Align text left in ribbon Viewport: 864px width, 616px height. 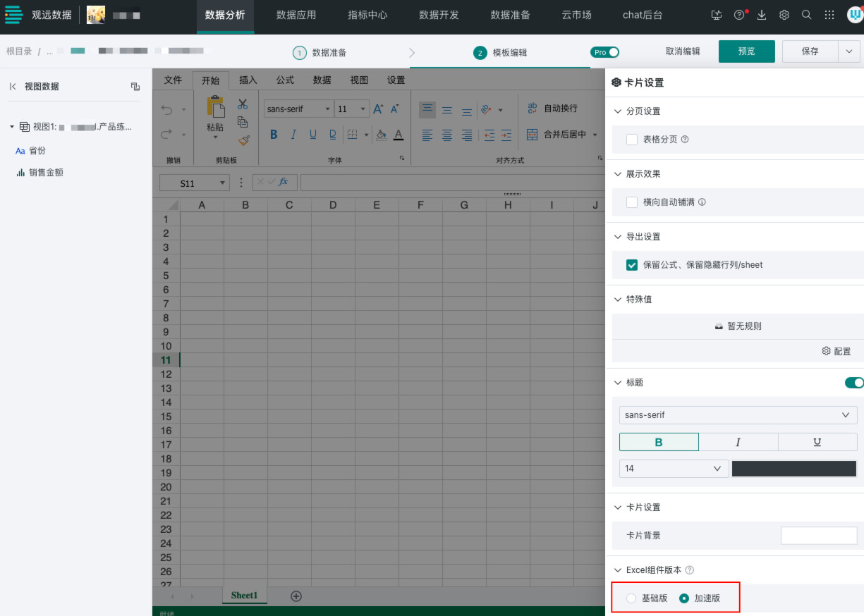[427, 135]
